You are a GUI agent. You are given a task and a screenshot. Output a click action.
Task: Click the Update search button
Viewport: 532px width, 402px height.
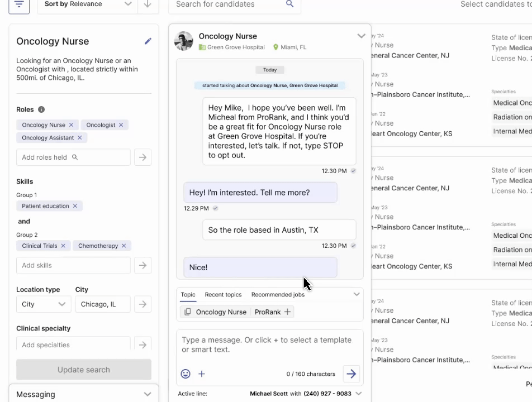83,369
